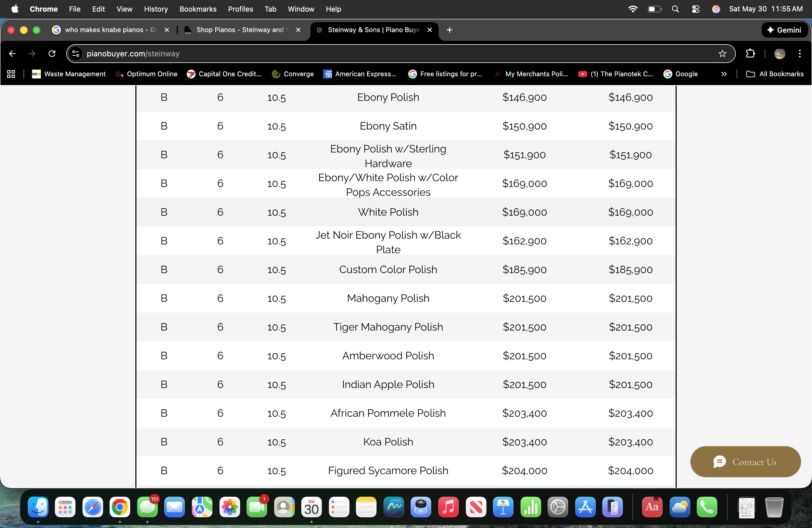Open Mail from the Dock
Viewport: 812px width, 528px height.
175,507
